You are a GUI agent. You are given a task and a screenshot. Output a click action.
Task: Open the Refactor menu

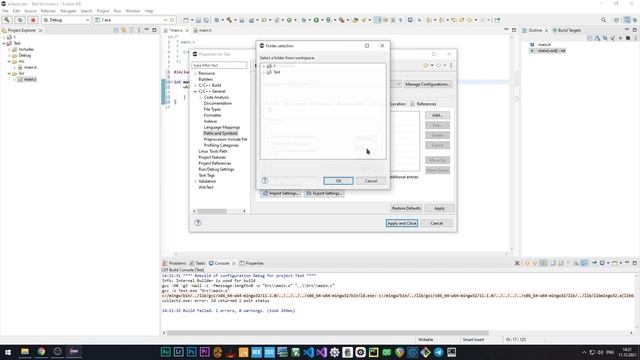pos(48,11)
